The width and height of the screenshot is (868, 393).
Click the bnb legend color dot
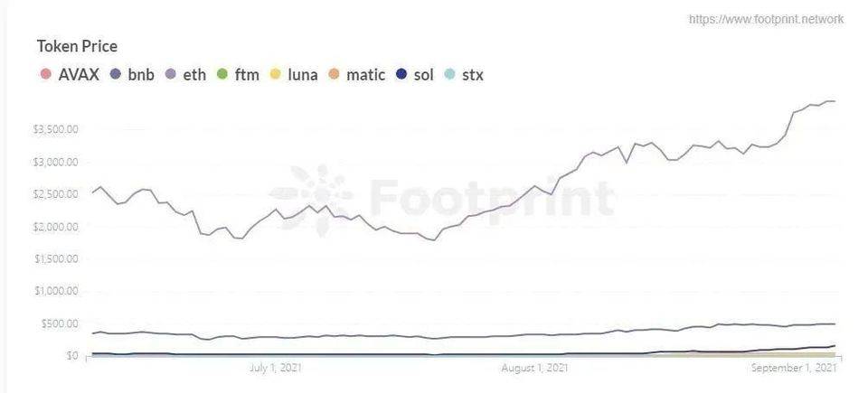116,74
